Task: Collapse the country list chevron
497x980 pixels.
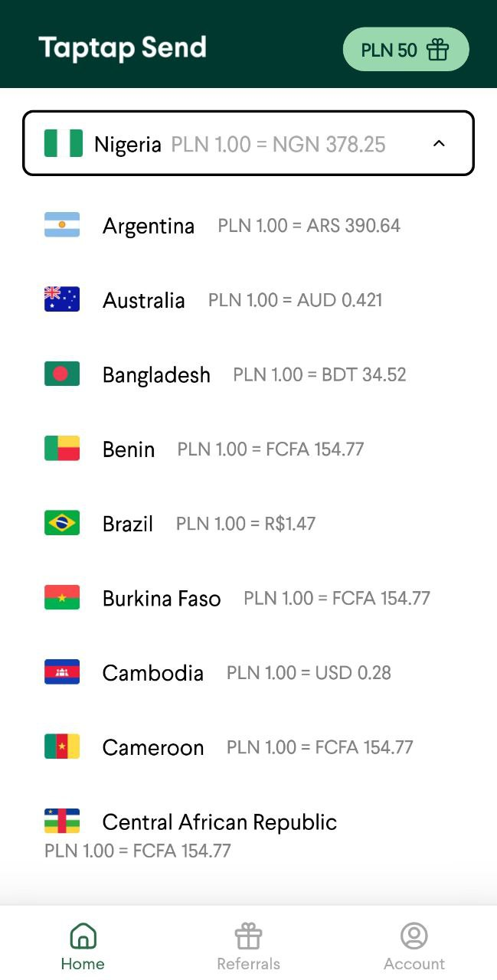Action: [439, 143]
